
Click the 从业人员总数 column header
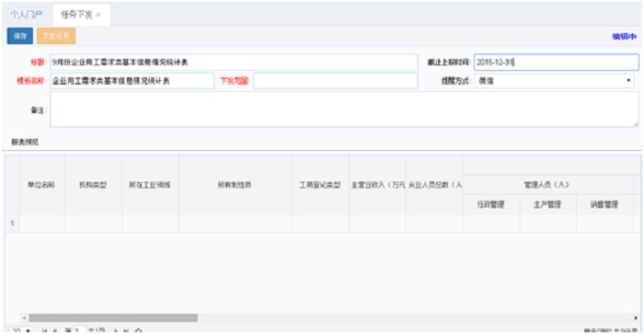434,185
